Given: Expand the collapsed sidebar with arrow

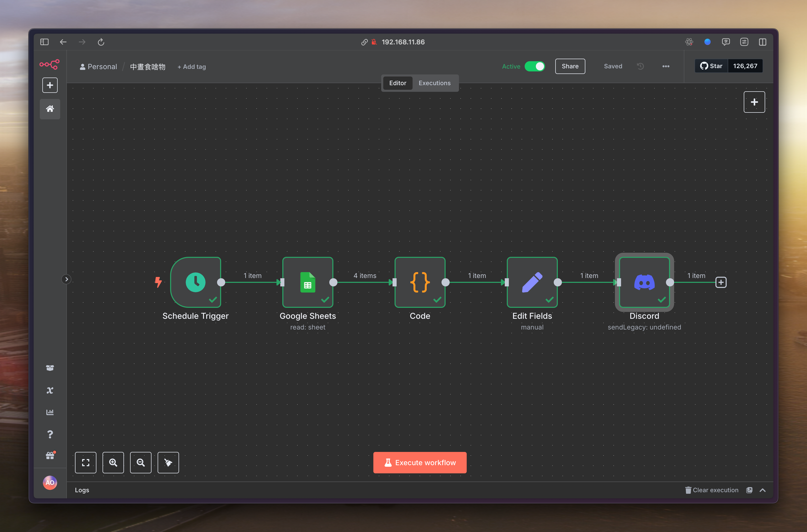Looking at the screenshot, I should pos(67,279).
